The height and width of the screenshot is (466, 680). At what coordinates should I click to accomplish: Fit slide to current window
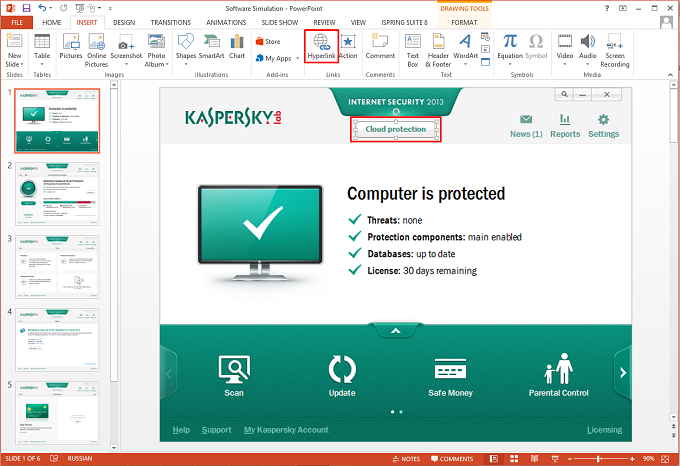665,459
